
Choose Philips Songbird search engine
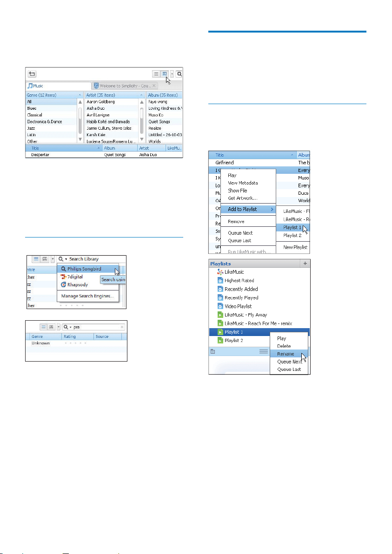click(x=88, y=269)
